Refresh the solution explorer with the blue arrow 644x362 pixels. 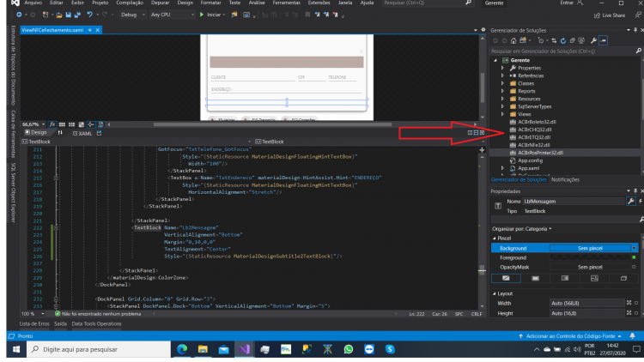(x=563, y=40)
